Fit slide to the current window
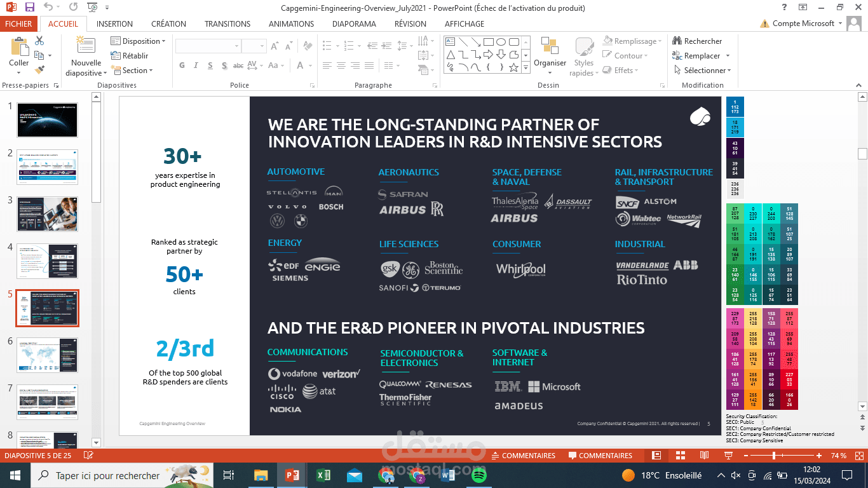 tap(858, 456)
